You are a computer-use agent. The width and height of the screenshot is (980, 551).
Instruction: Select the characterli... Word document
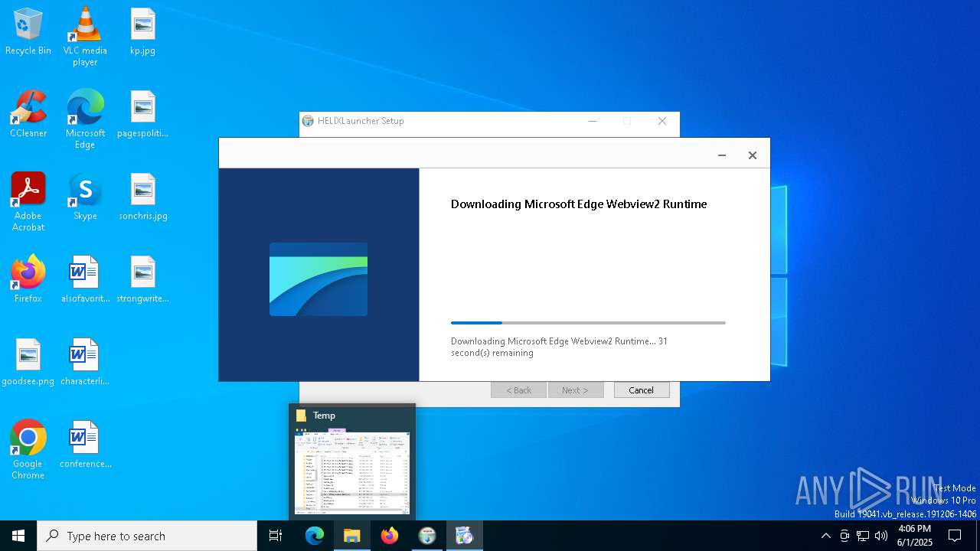click(x=85, y=362)
